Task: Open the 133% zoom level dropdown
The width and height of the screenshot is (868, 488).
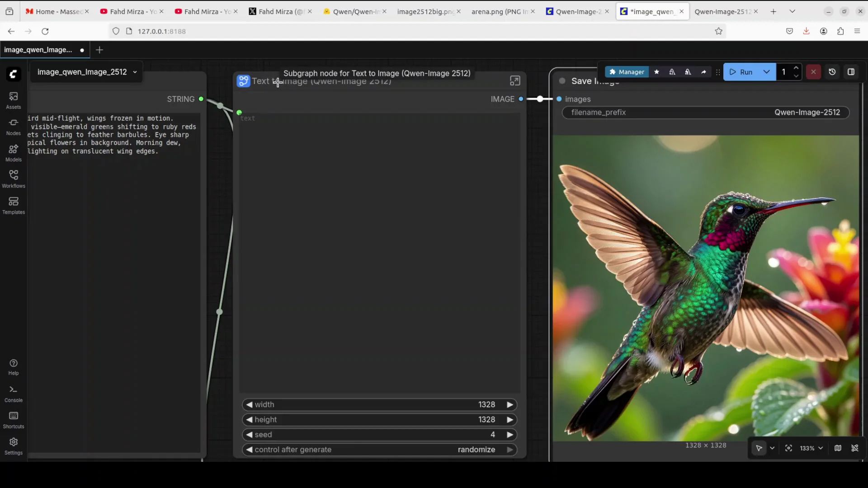Action: 811,448
